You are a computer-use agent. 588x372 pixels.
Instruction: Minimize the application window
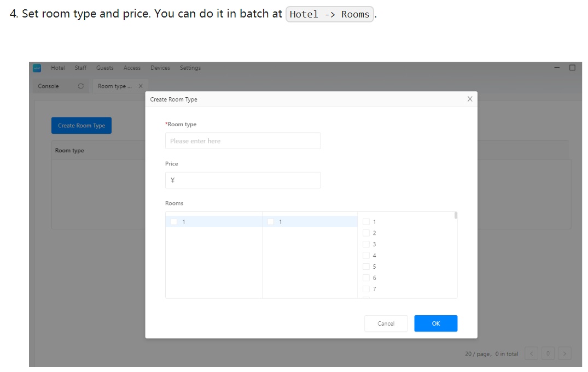(x=557, y=68)
